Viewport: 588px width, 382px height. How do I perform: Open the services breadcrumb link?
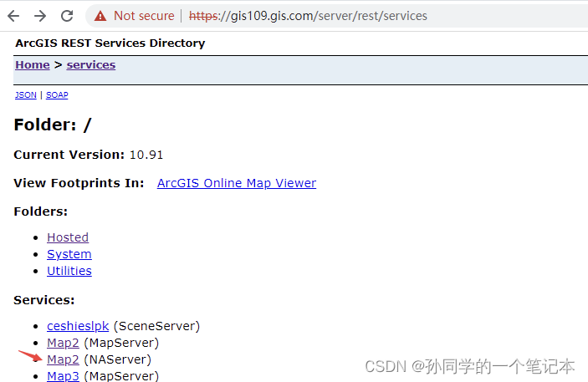(91, 65)
